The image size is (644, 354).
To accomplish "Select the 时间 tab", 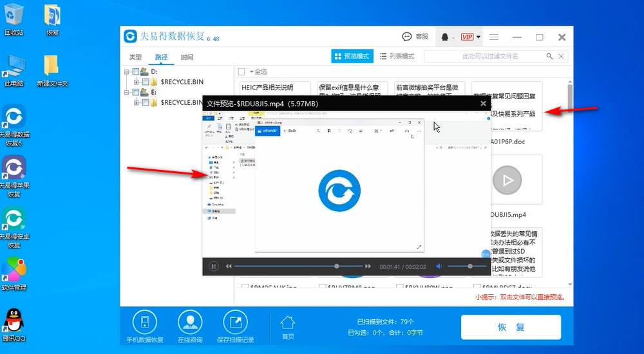I will 187,57.
